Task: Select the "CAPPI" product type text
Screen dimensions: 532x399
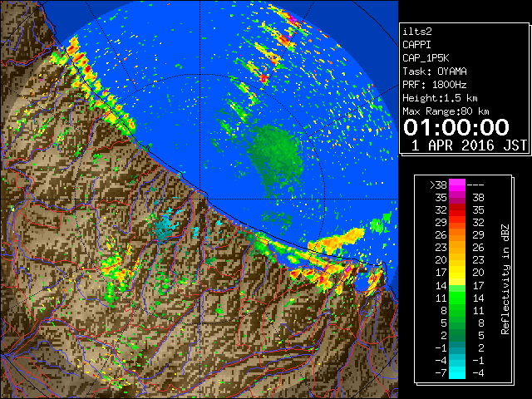Action: pos(416,45)
